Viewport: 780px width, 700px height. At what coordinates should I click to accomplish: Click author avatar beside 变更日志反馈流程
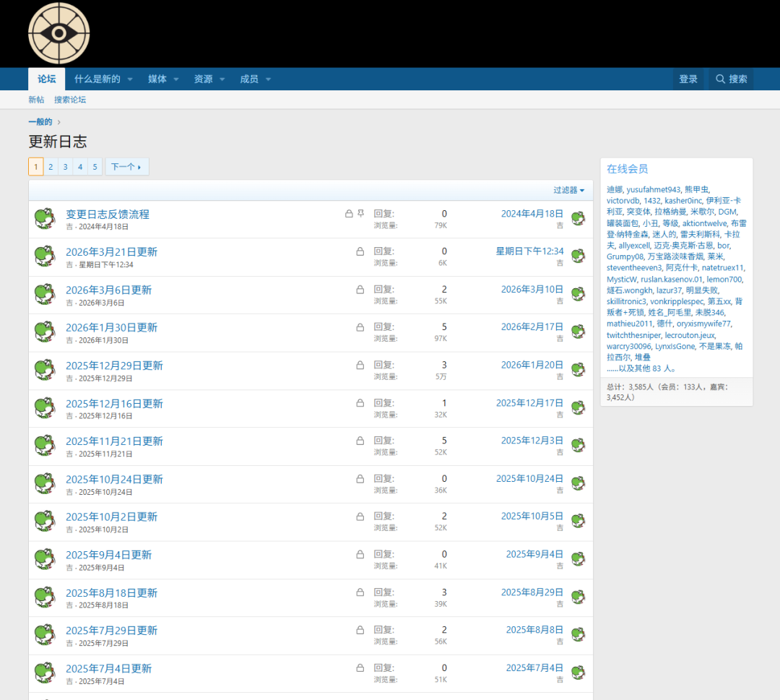(45, 219)
